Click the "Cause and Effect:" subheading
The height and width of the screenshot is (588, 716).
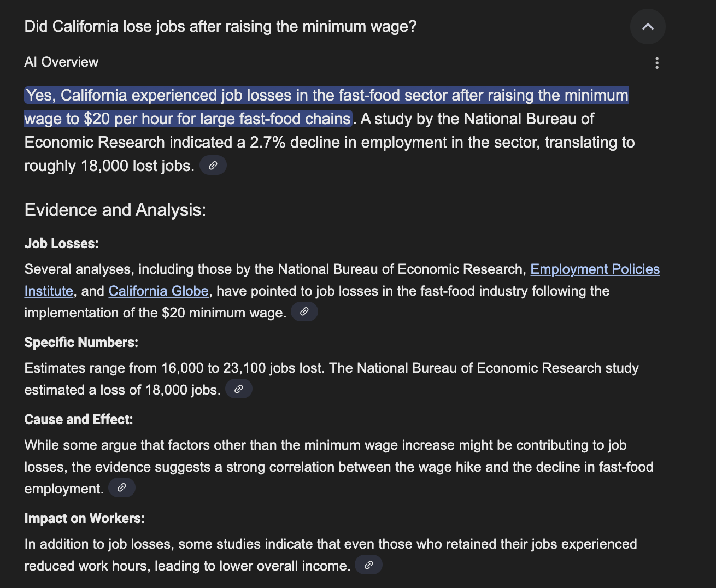pyautogui.click(x=79, y=419)
